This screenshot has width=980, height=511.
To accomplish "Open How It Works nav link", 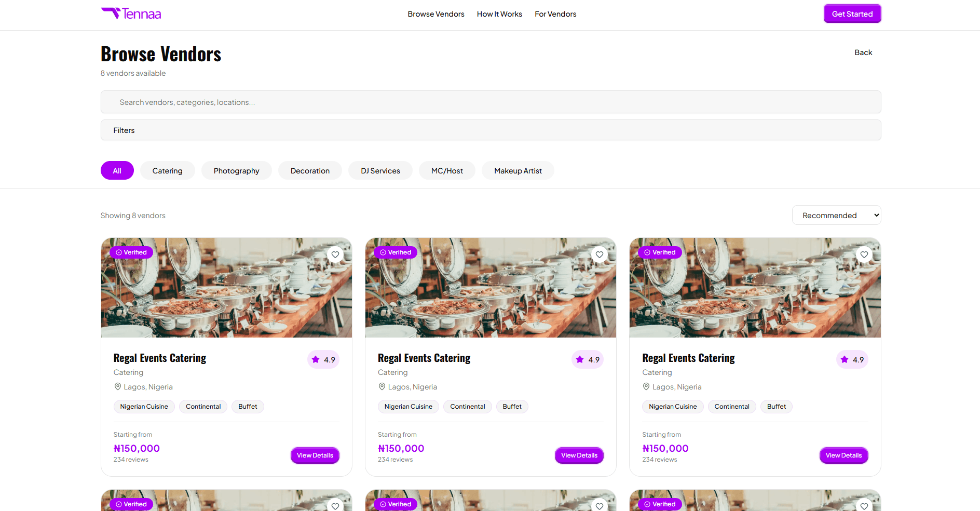I will pyautogui.click(x=499, y=14).
